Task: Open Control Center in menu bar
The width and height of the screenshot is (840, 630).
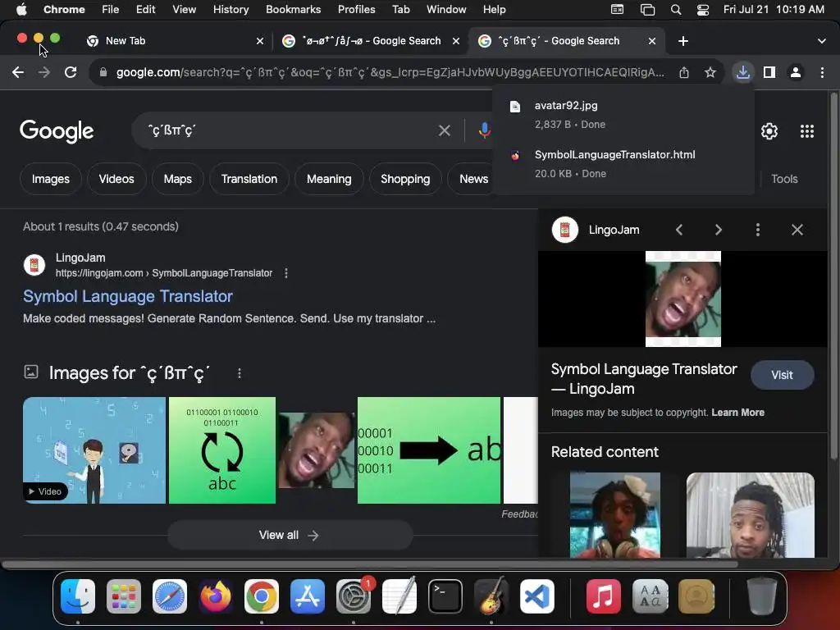Action: click(703, 10)
